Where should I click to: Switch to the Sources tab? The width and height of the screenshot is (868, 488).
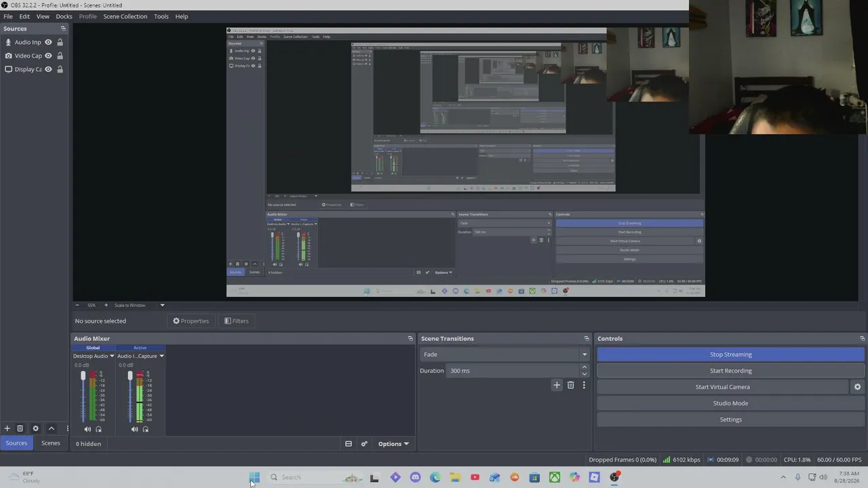pos(16,443)
